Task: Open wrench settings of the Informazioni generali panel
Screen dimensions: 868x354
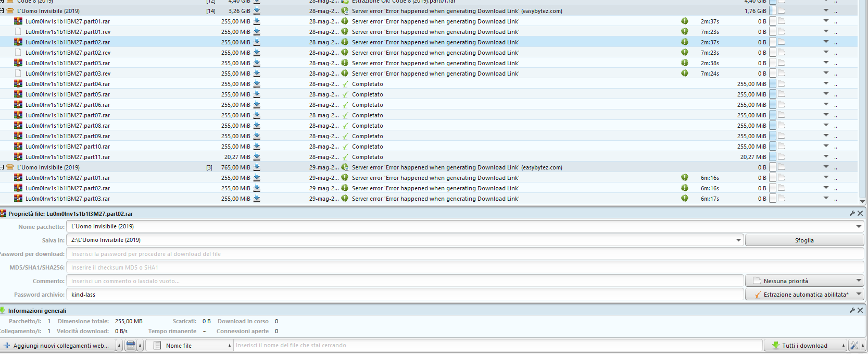Action: point(852,310)
